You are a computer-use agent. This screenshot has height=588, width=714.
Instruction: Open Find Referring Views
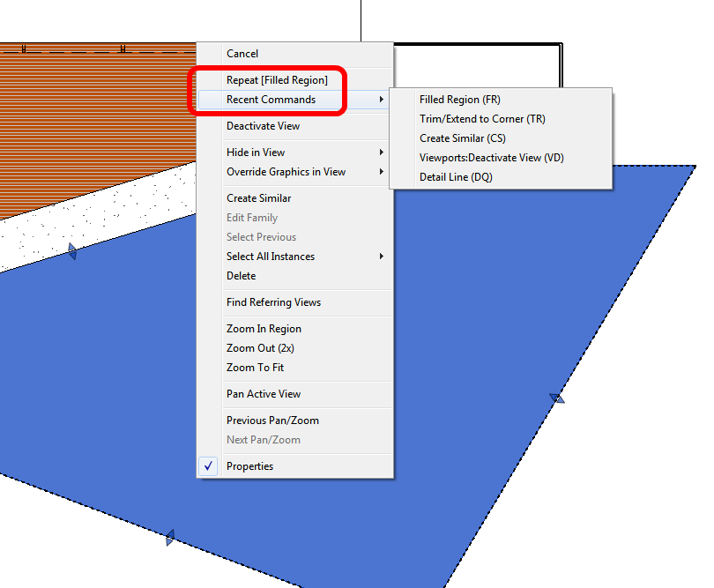[274, 301]
